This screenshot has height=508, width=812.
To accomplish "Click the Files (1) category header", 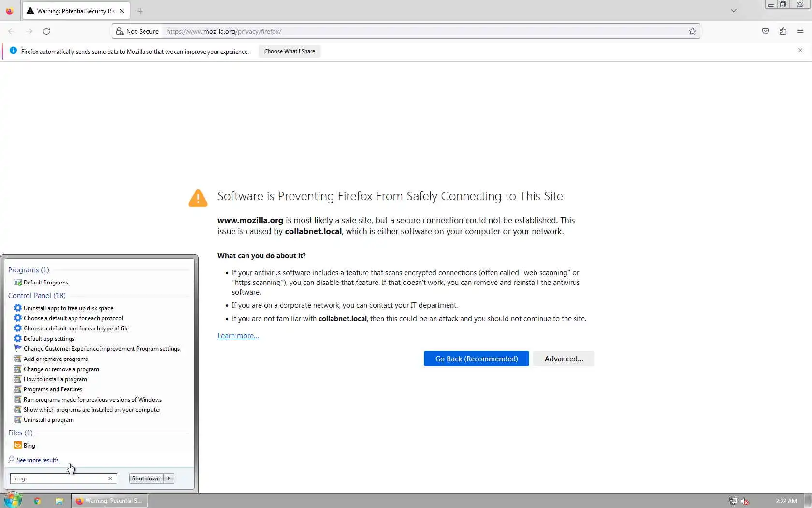I will [x=20, y=433].
